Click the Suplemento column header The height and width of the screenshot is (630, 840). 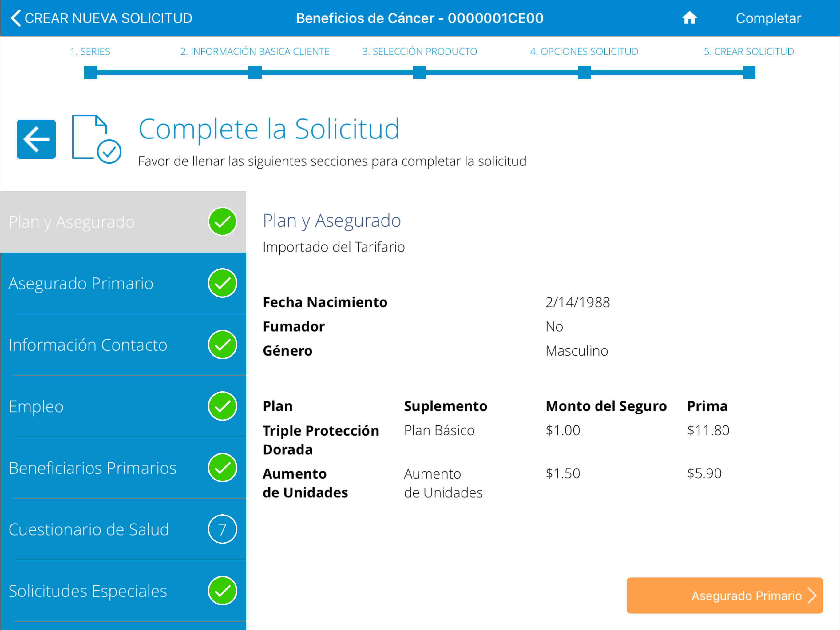[446, 406]
